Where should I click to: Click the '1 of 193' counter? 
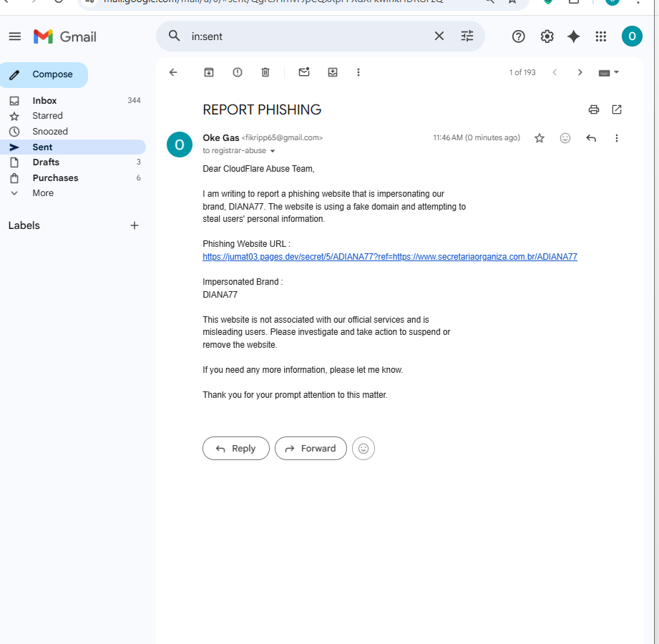tap(522, 72)
